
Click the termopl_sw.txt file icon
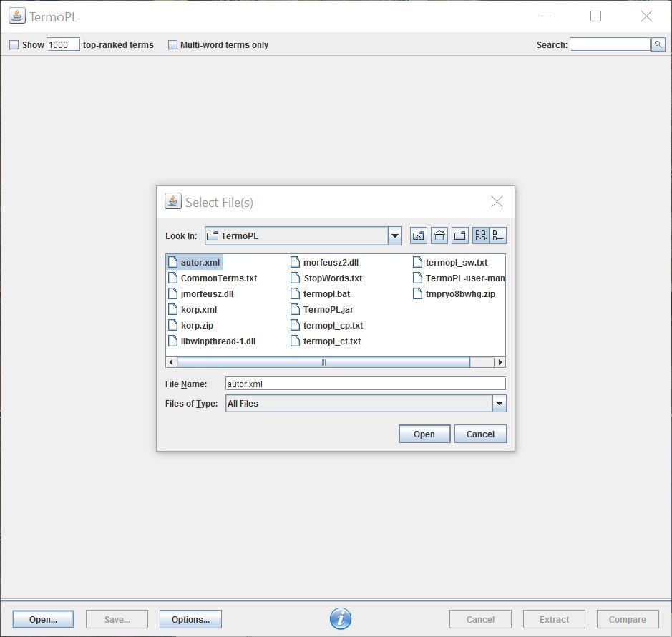coord(417,262)
